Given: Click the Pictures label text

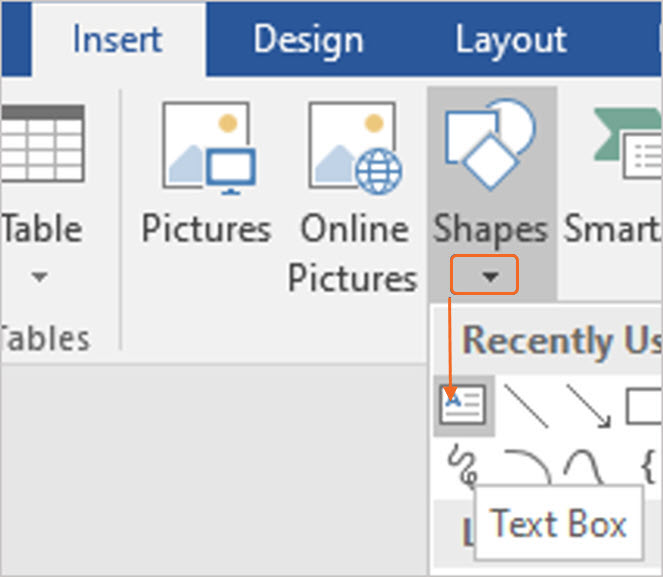Looking at the screenshot, I should 206,229.
